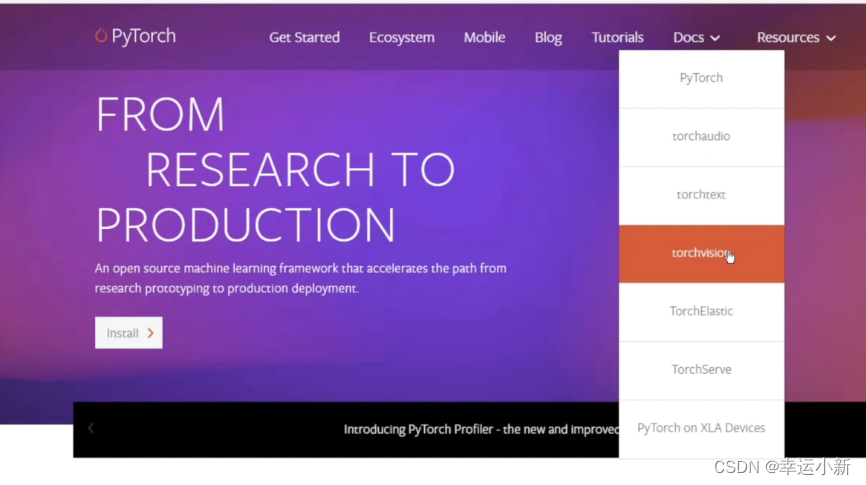Open the Get Started page
The height and width of the screenshot is (485, 866).
304,38
